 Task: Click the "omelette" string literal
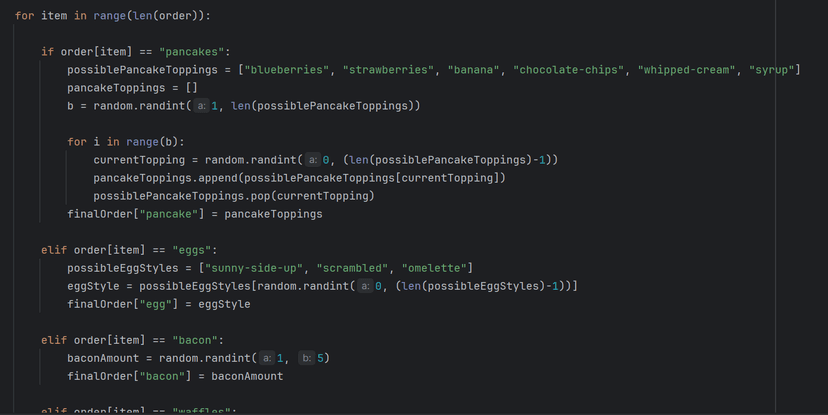437,268
